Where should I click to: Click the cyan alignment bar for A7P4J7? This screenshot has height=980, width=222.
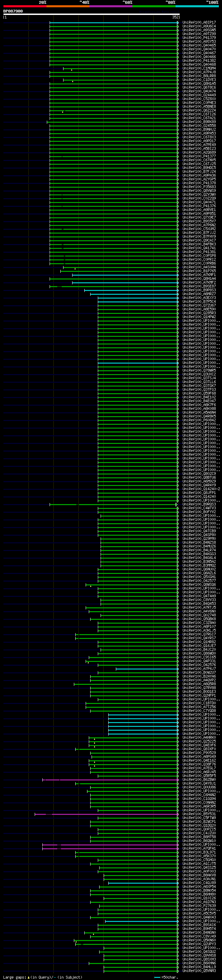(147, 669)
